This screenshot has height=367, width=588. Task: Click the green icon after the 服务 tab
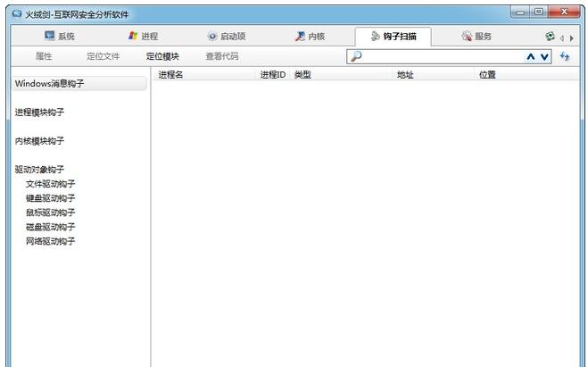coord(550,37)
